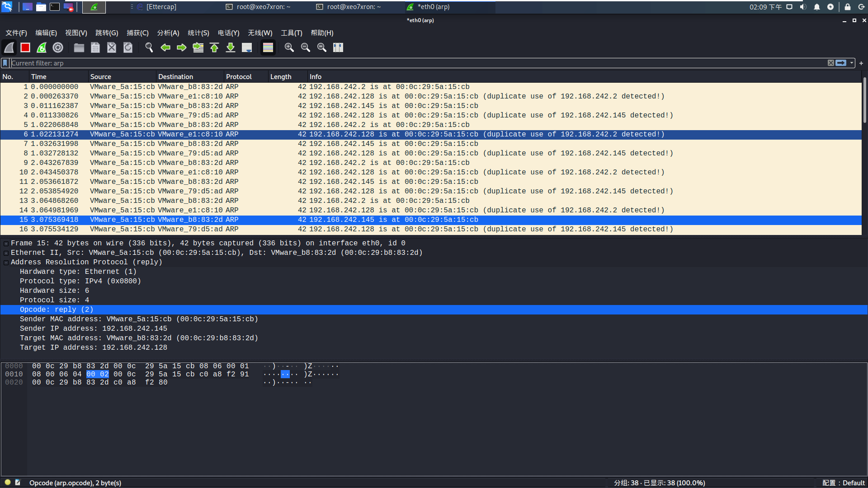Select packet 16 in the list
The image size is (868, 488).
pos(431,229)
